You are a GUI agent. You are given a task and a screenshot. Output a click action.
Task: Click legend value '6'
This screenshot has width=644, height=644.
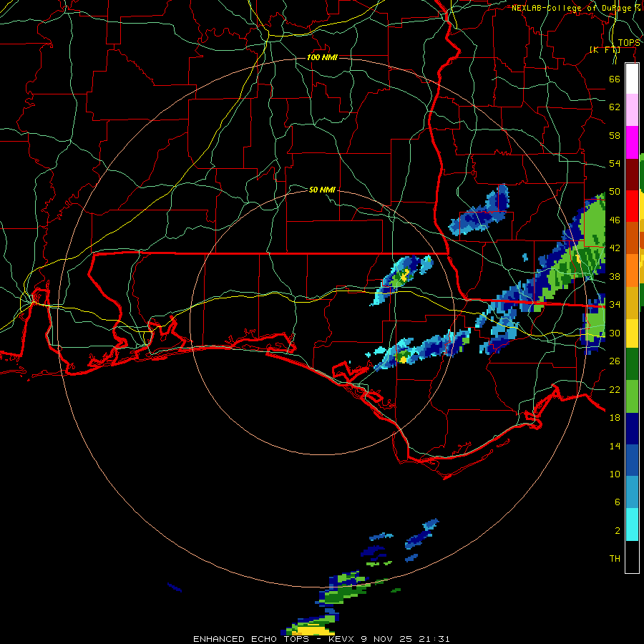[618, 502]
